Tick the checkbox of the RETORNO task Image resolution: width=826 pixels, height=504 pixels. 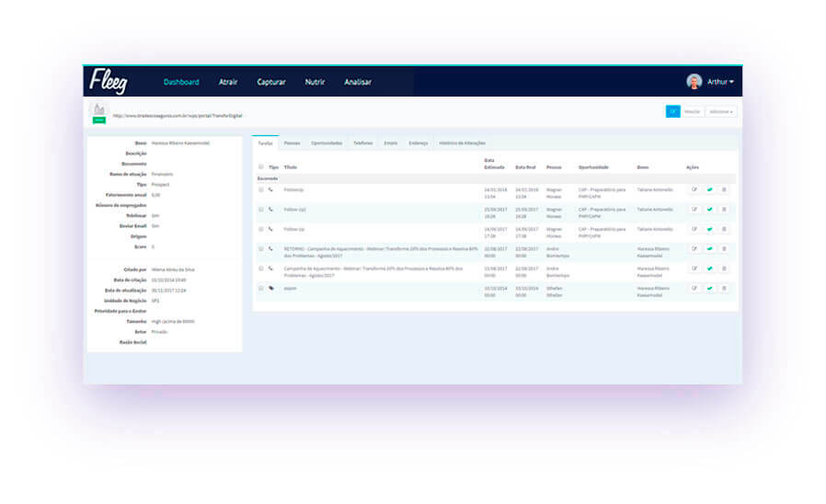point(260,248)
